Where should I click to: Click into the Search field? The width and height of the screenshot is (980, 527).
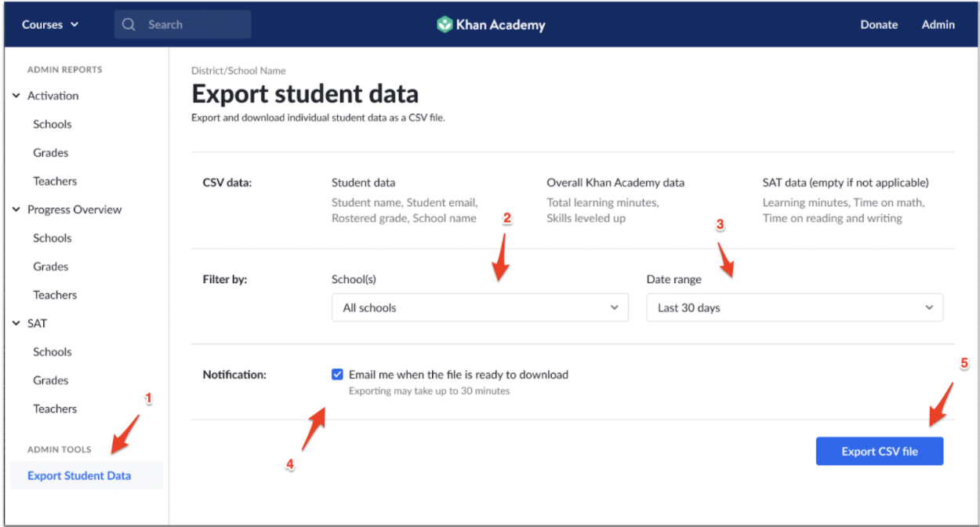coord(183,24)
